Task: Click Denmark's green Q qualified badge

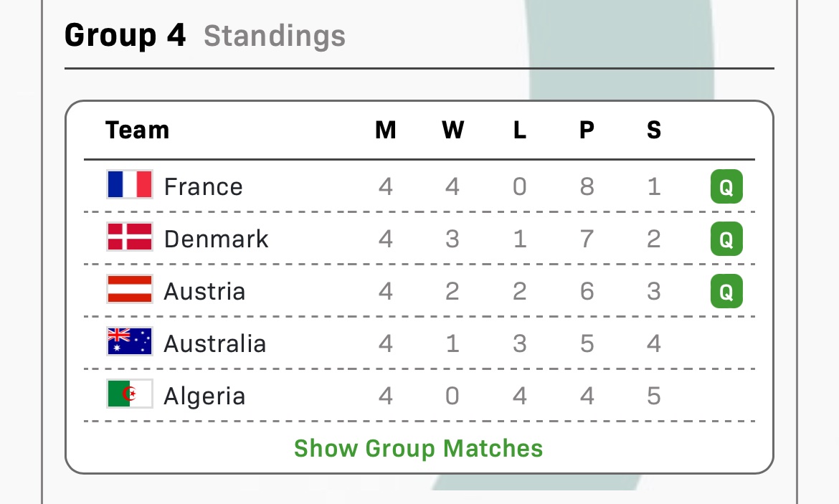Action: pyautogui.click(x=726, y=239)
